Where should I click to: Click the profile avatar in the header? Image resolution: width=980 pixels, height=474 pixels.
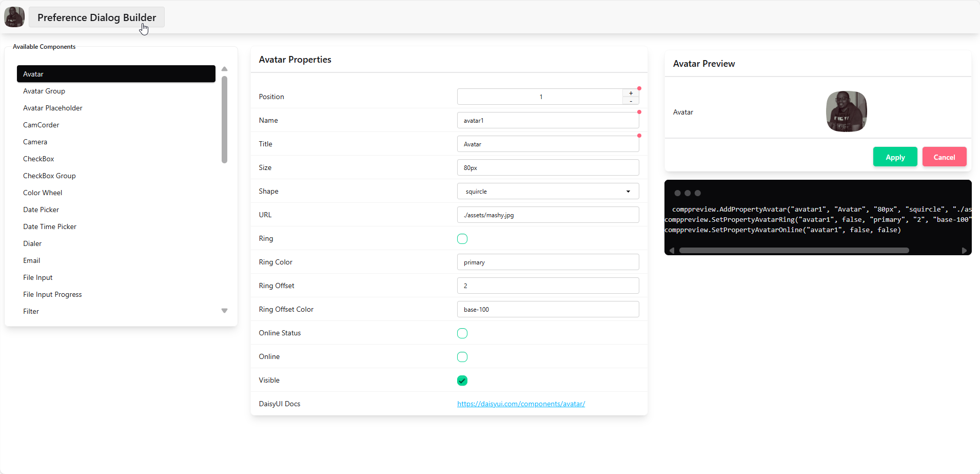14,17
